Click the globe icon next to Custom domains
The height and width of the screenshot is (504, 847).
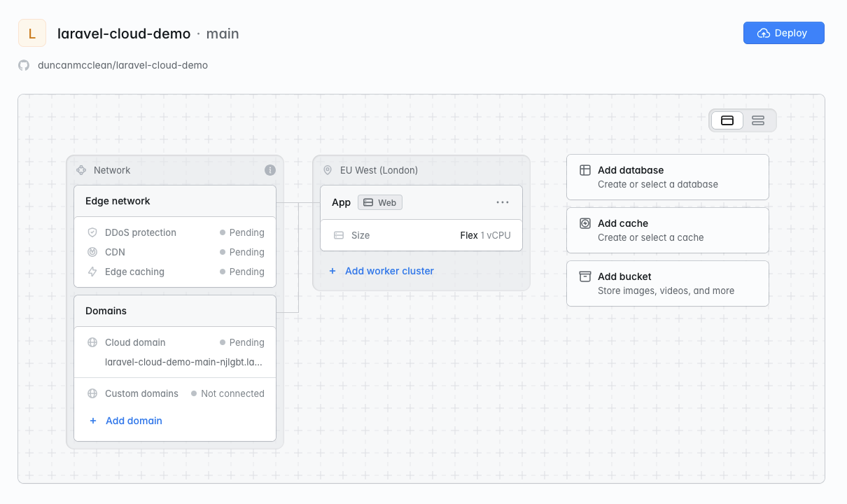[92, 393]
